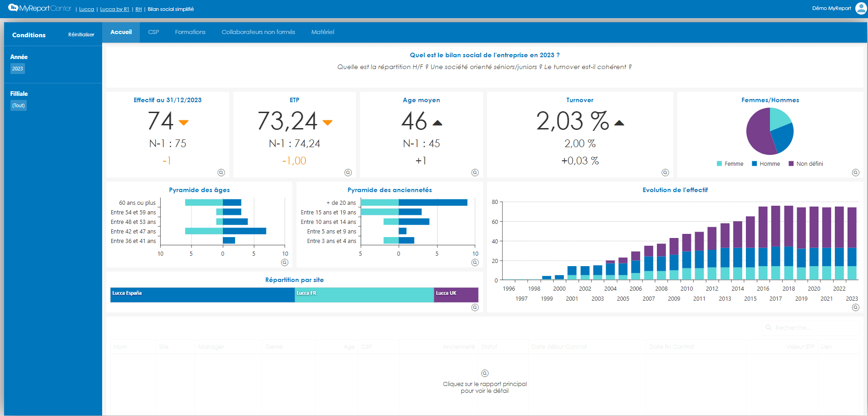Viewport: 868px width, 416px height.
Task: Select the Lucca UK segment in site bar
Action: pyautogui.click(x=456, y=295)
